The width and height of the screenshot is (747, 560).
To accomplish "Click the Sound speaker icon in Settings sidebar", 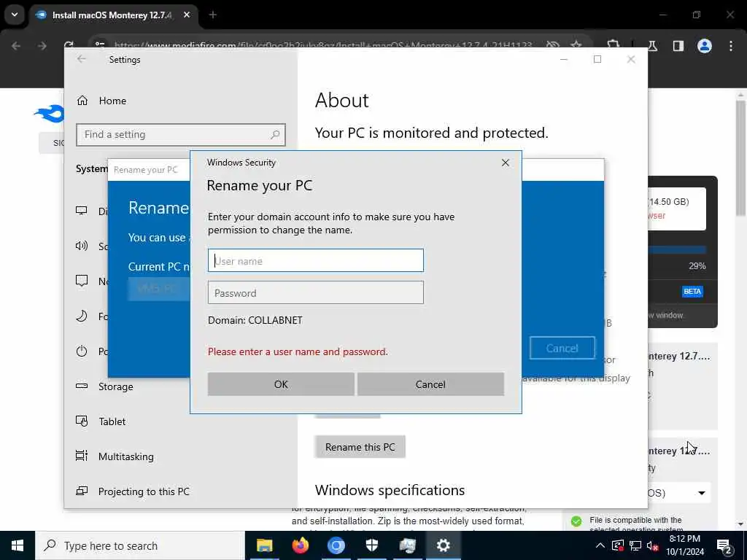I will 82,246.
